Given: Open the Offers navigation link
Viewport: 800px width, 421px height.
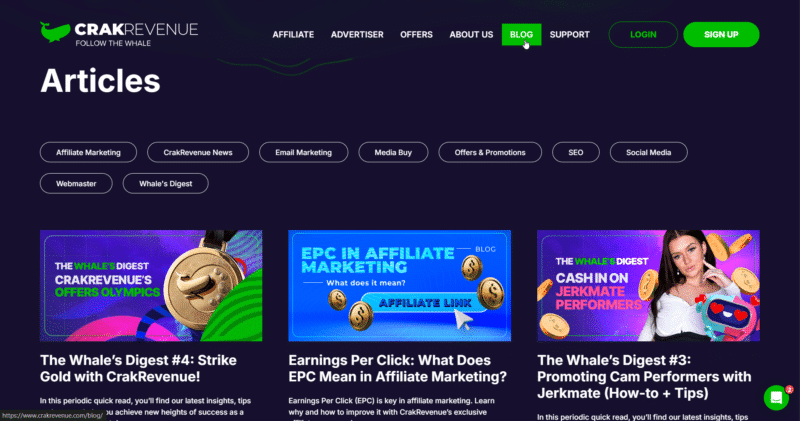Looking at the screenshot, I should (x=416, y=35).
